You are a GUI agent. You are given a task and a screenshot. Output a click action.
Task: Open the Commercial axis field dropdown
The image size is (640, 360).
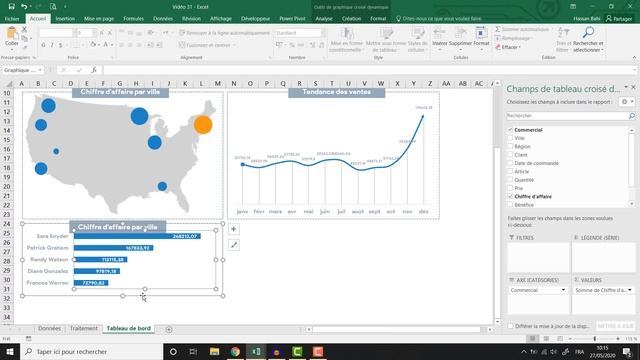tap(563, 290)
